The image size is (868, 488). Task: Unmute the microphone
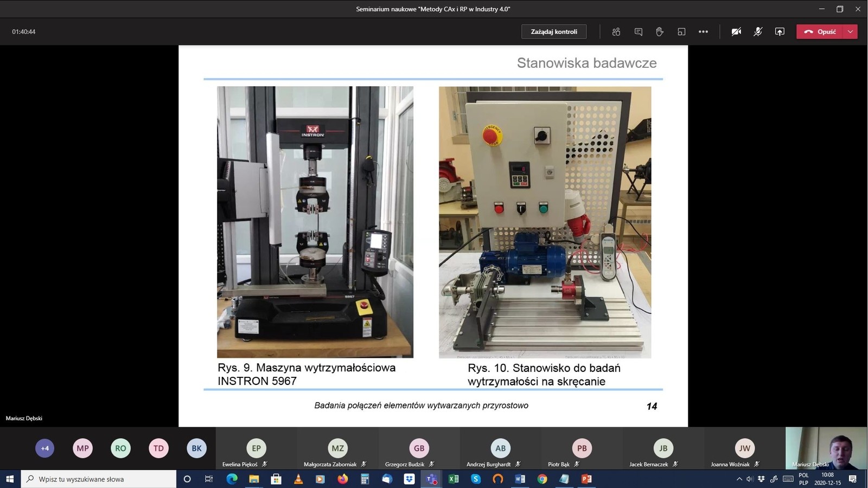click(x=758, y=32)
